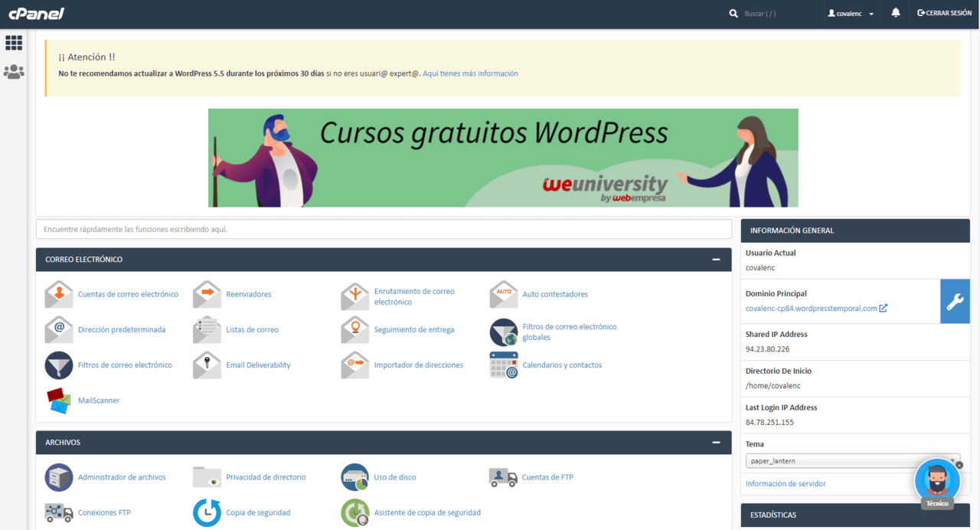Focus the 'Encuentre rápidamente las funciones' search field

(384, 229)
